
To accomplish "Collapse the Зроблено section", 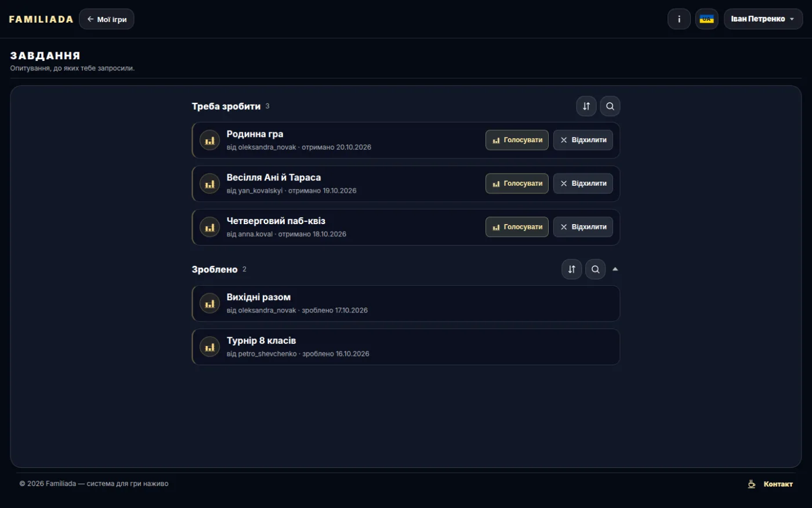I will 615,269.
